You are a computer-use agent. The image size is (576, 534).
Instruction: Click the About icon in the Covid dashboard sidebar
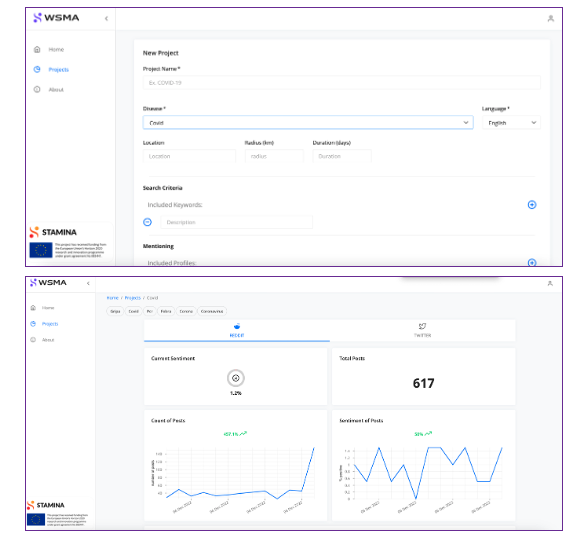click(33, 340)
